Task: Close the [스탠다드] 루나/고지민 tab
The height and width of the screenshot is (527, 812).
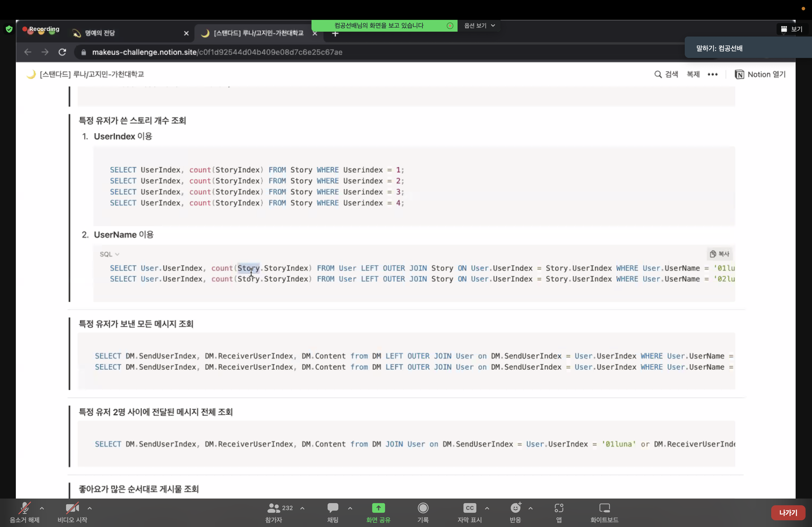Action: [x=315, y=33]
